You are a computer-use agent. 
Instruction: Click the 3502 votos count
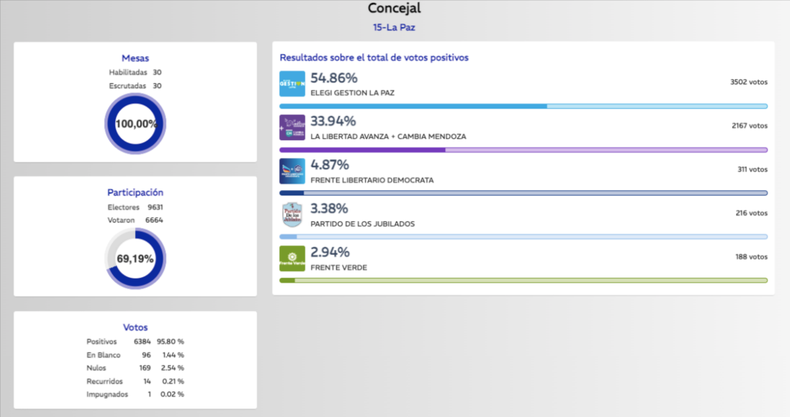(x=748, y=82)
